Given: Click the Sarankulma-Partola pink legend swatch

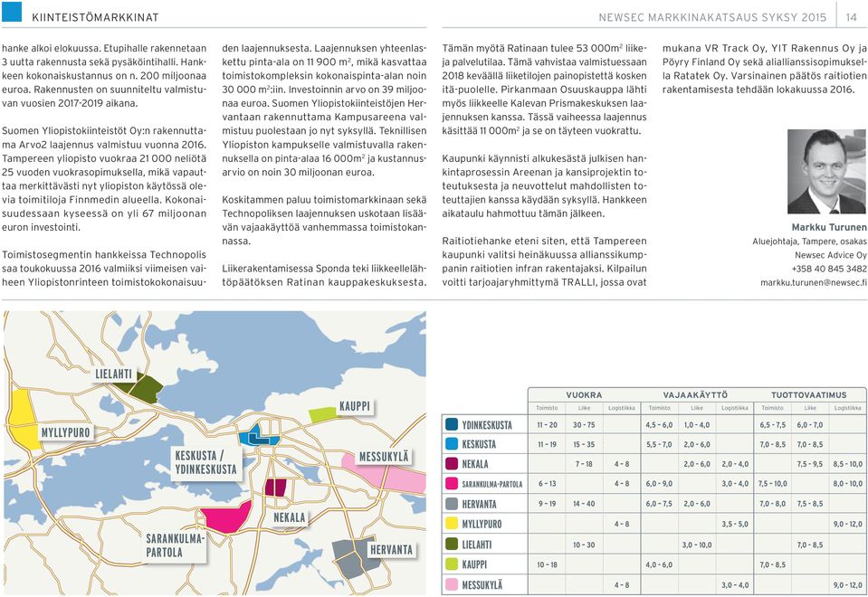Looking at the screenshot, I should [452, 484].
